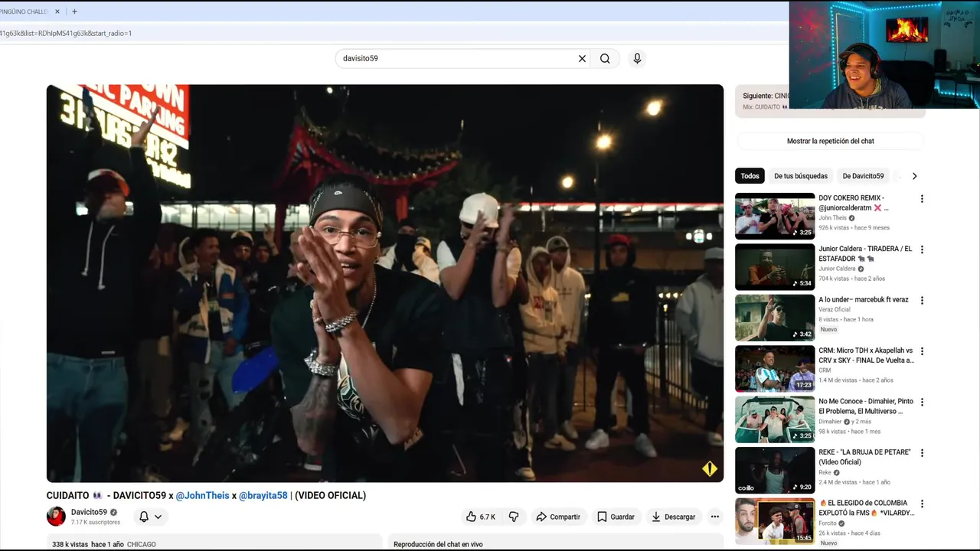
Task: Click the CRM channel name
Action: (x=825, y=370)
